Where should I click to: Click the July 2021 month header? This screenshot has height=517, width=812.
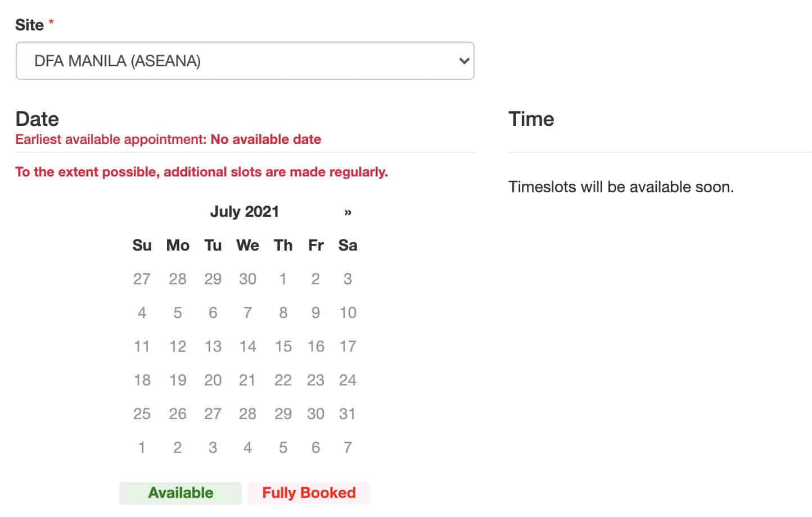244,212
